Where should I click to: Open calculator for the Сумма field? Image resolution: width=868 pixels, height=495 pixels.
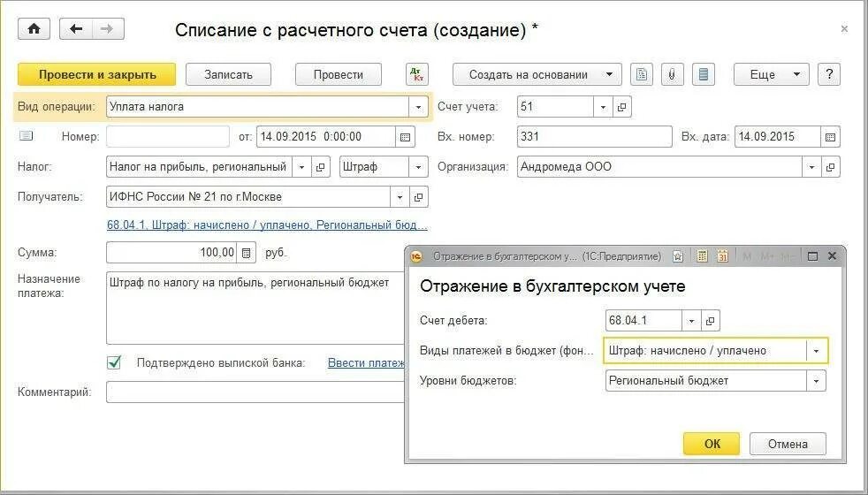pyautogui.click(x=247, y=253)
